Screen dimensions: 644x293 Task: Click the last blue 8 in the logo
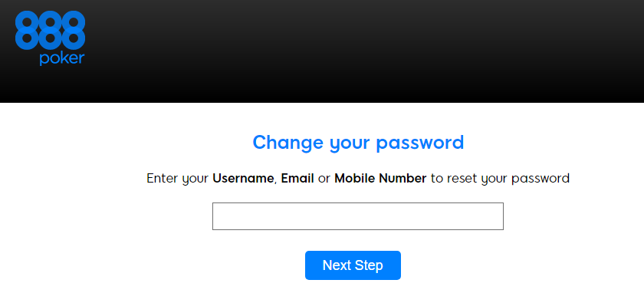coord(74,30)
